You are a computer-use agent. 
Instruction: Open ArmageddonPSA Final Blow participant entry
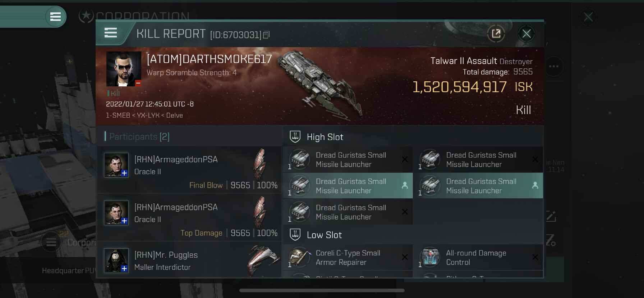189,169
